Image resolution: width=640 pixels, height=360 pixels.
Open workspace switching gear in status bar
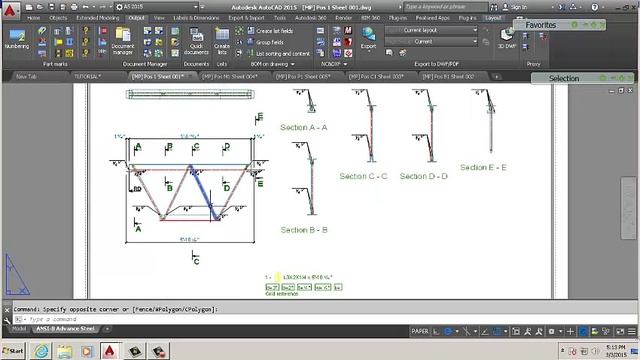pos(551,331)
